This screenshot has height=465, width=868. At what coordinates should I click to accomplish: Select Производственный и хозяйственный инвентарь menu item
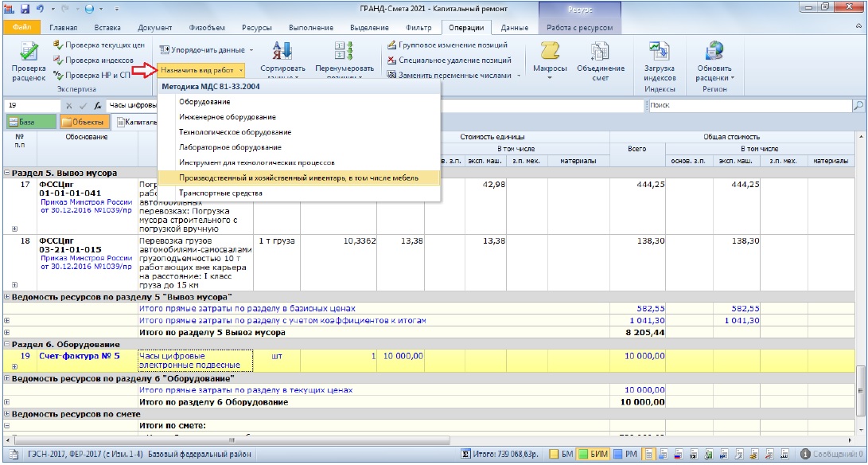pos(299,178)
